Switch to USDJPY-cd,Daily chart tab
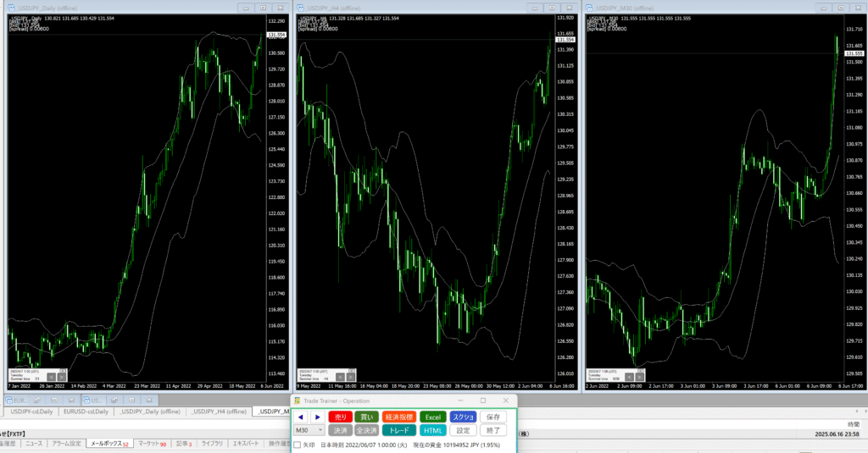 pyautogui.click(x=31, y=412)
